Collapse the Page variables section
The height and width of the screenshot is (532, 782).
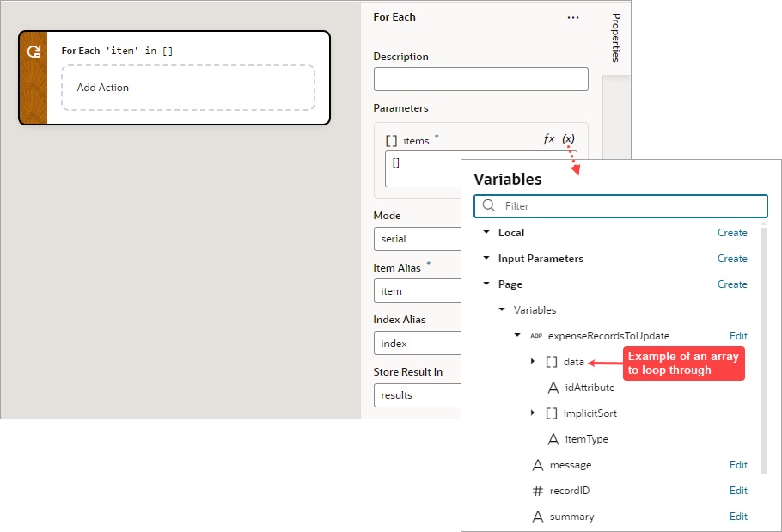485,284
